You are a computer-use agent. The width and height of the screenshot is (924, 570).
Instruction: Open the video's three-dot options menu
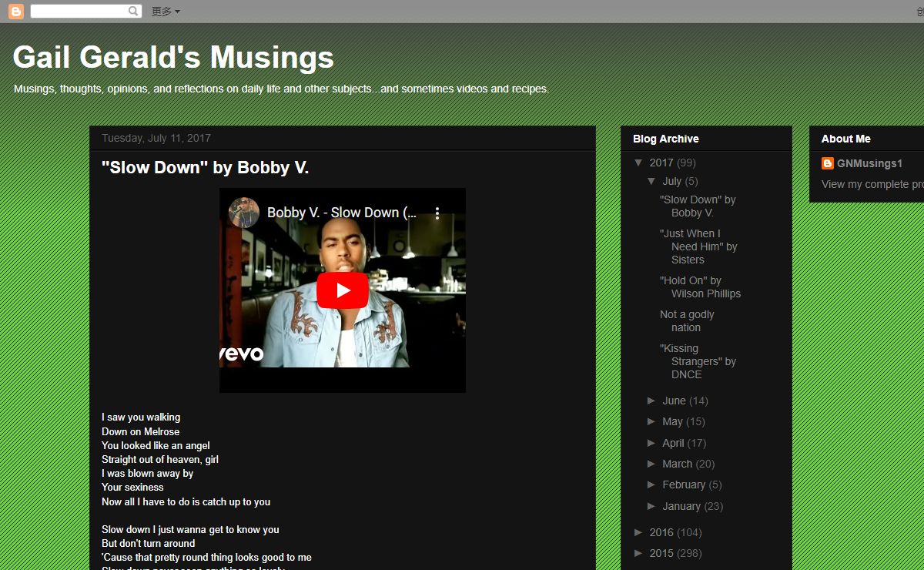(x=437, y=213)
